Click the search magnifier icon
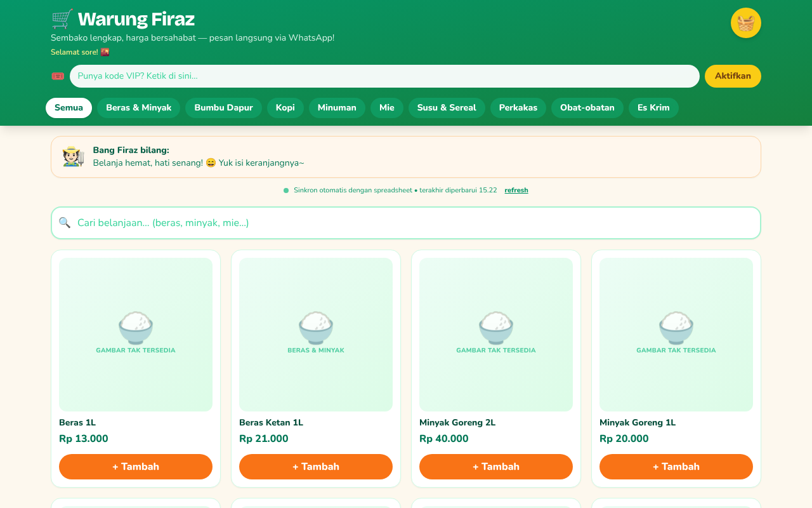Screen dimensions: 812x508 pos(65,223)
